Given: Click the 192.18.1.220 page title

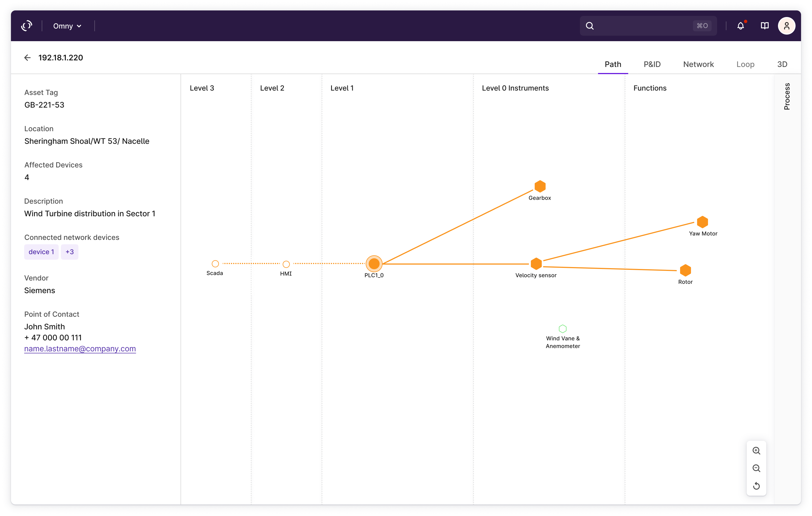Looking at the screenshot, I should click(x=61, y=58).
